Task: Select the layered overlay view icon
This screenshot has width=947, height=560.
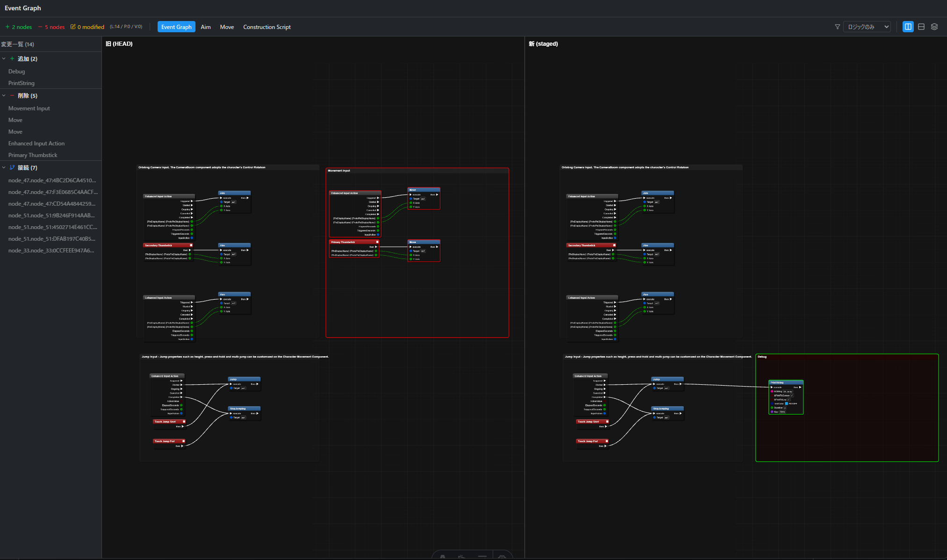Action: pyautogui.click(x=934, y=27)
